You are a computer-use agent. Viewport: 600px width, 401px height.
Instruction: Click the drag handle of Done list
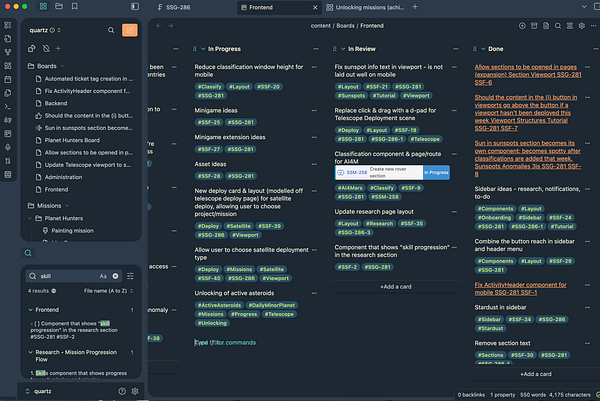(x=474, y=49)
